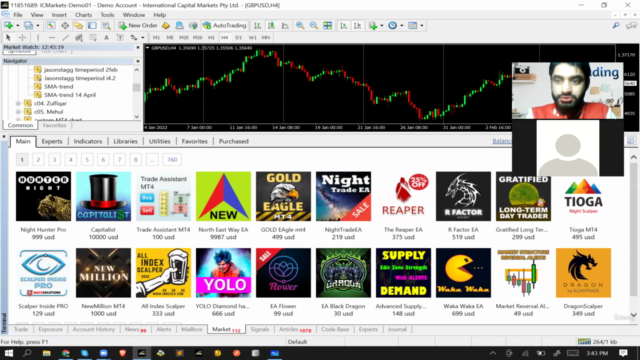Screen dimensions: 640x360
Task: Click the zoom in magnifier icon
Action: pos(300,25)
